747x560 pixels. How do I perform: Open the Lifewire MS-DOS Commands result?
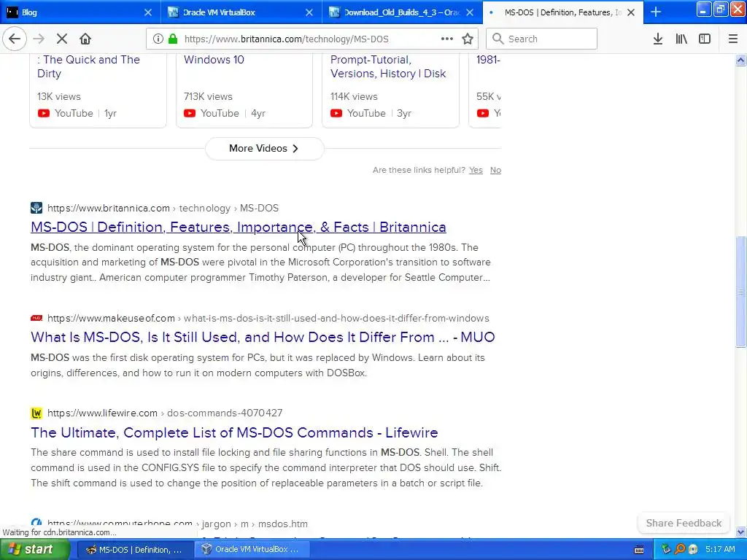point(234,432)
